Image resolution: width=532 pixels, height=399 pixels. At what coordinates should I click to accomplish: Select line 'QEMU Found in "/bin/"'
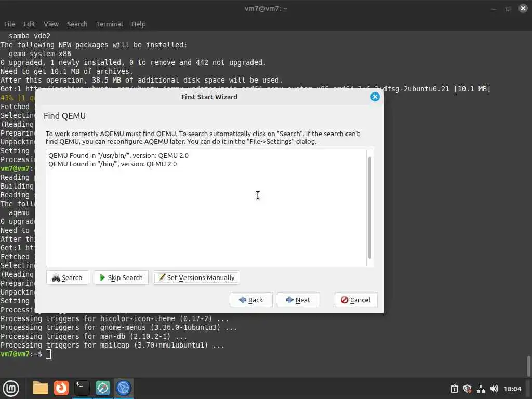click(x=112, y=164)
